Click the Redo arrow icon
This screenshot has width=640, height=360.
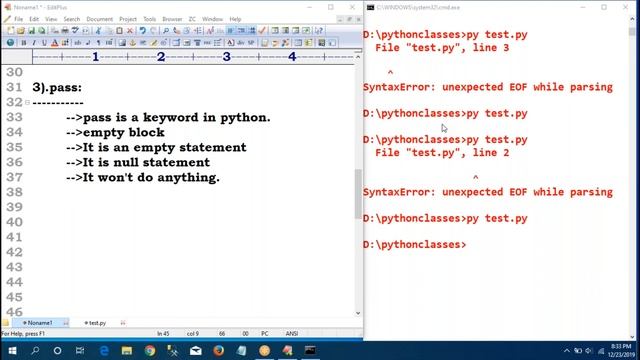pos(153,31)
